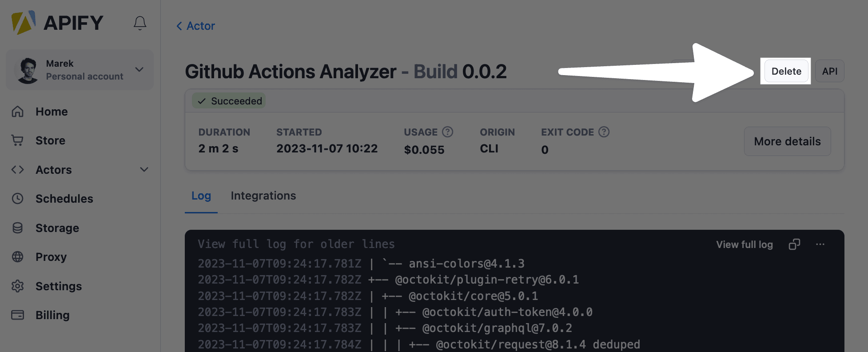The width and height of the screenshot is (868, 352).
Task: Select the Log tab
Action: point(201,196)
